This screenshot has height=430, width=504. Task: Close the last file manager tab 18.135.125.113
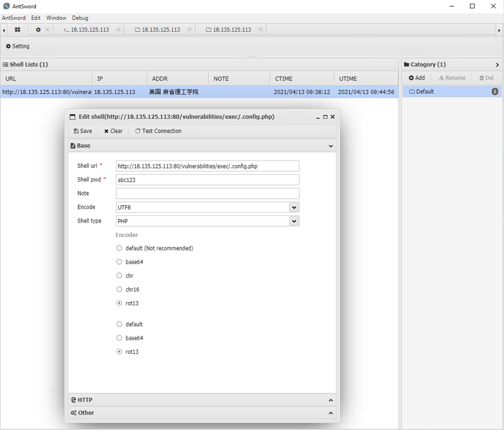pyautogui.click(x=260, y=30)
